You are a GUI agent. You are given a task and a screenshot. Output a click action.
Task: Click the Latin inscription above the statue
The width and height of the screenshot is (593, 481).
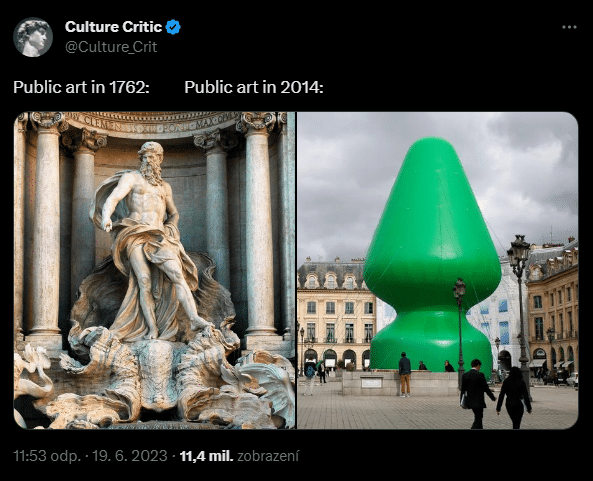click(153, 123)
